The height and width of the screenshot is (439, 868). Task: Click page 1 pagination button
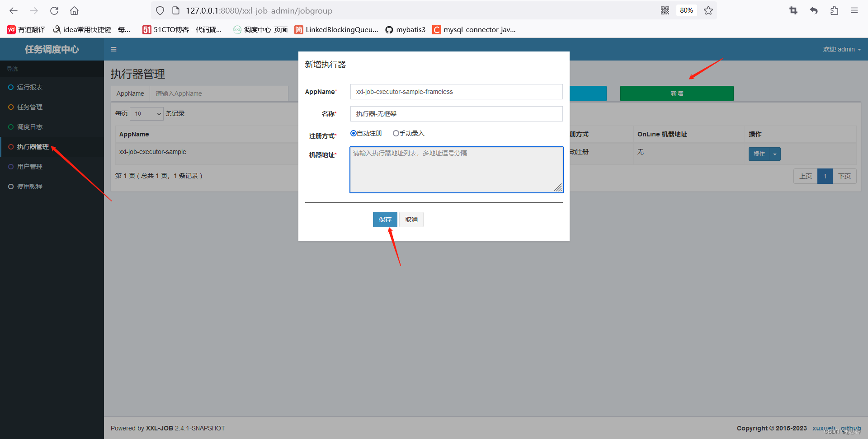point(825,176)
